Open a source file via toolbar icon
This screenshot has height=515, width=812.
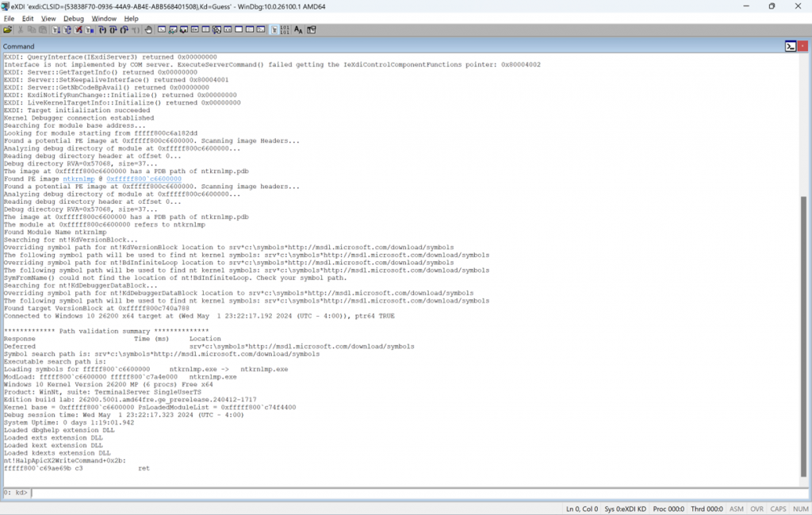coord(7,29)
